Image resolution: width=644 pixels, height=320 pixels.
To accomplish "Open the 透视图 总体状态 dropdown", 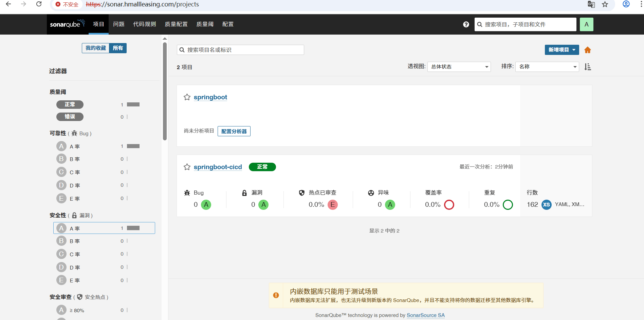I will pos(459,67).
